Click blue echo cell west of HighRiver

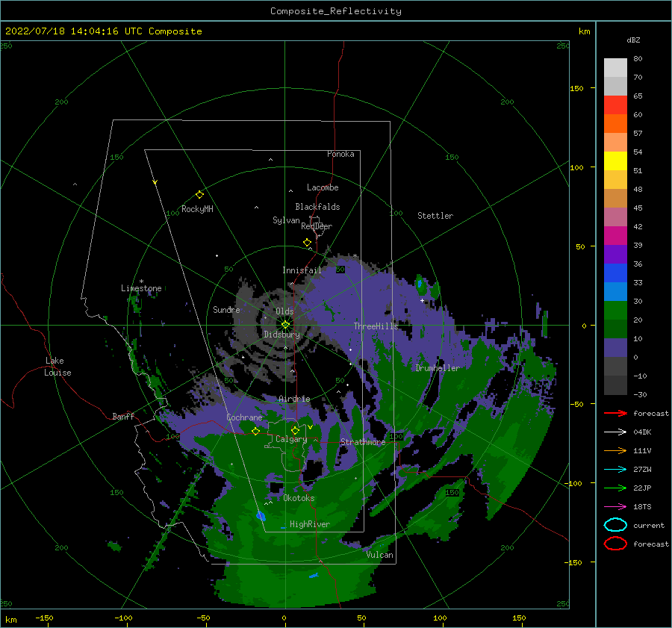[261, 516]
